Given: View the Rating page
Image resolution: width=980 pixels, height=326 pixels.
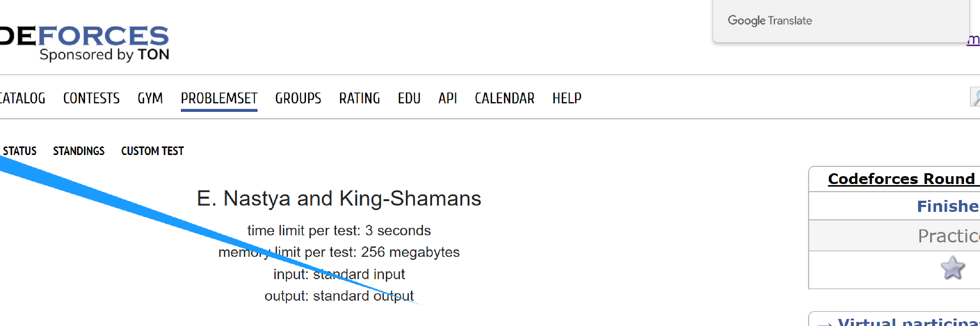Looking at the screenshot, I should pyautogui.click(x=359, y=98).
